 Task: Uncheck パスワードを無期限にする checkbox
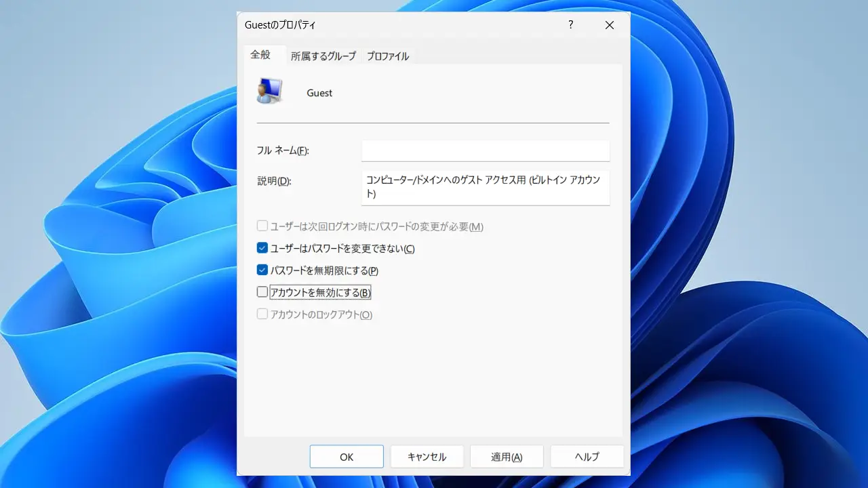click(262, 270)
